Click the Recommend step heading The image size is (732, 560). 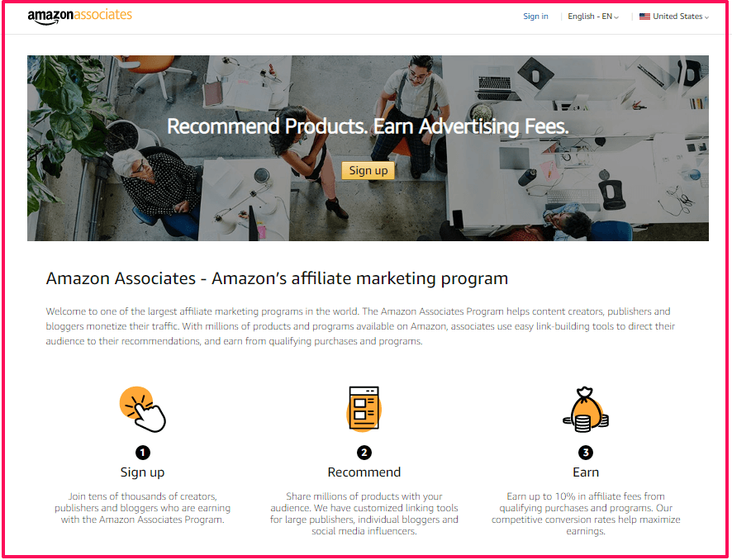point(364,472)
